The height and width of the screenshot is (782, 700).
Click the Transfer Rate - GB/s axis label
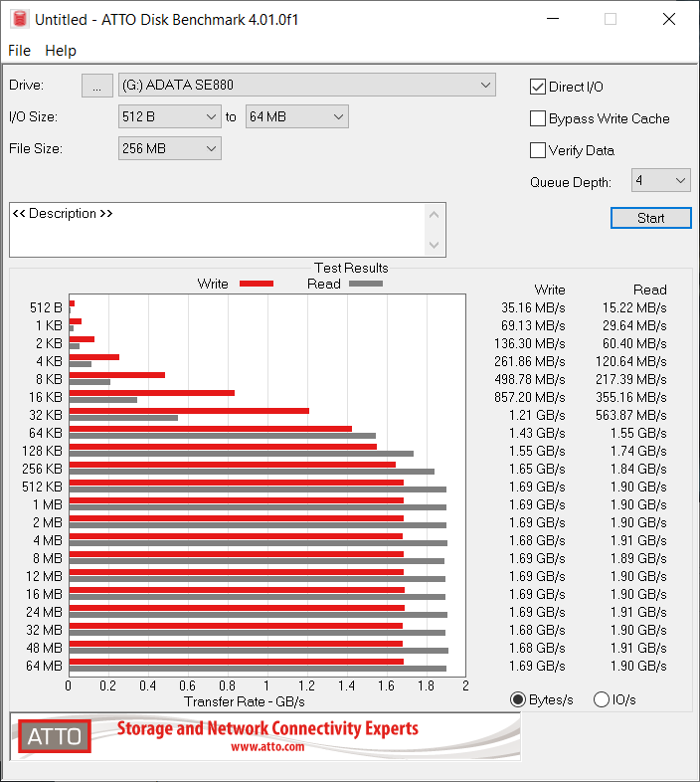(x=245, y=701)
